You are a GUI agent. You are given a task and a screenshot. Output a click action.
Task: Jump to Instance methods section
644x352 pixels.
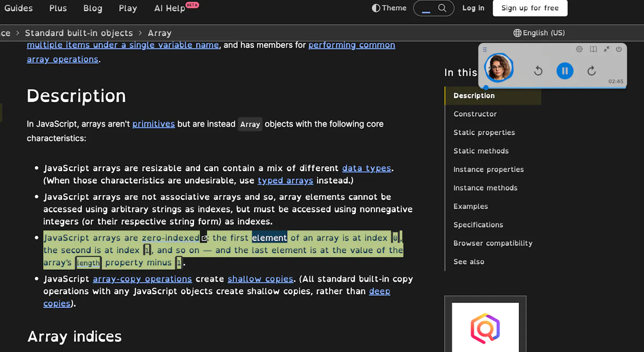[485, 188]
